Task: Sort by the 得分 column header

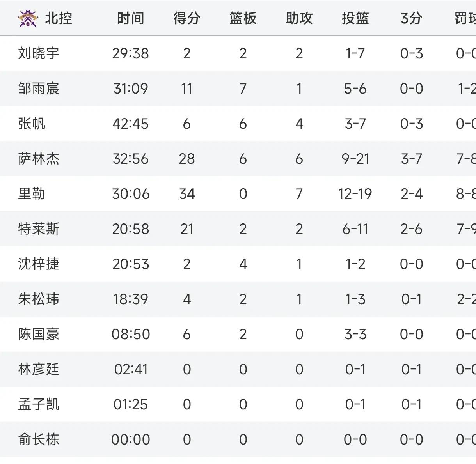Action: [186, 18]
